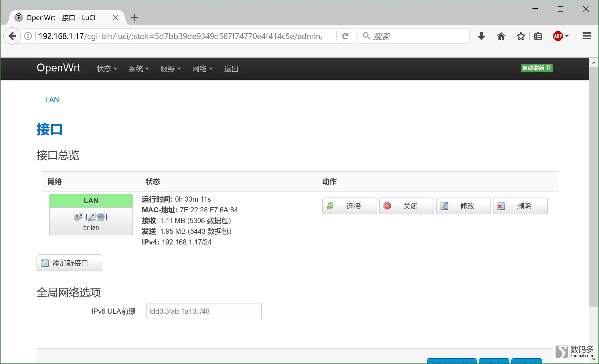The width and height of the screenshot is (599, 364).
Task: Expand the 服务 navigation menu
Action: tap(171, 69)
